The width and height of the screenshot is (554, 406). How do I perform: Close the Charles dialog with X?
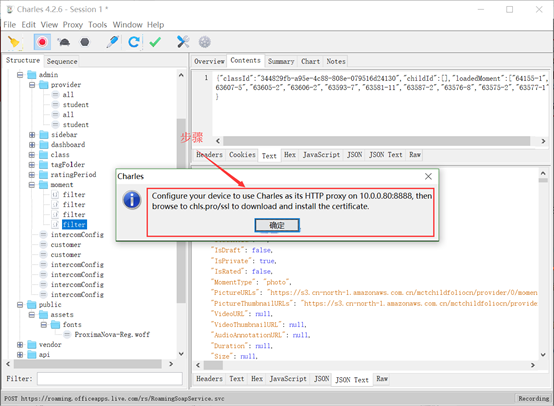coord(428,176)
